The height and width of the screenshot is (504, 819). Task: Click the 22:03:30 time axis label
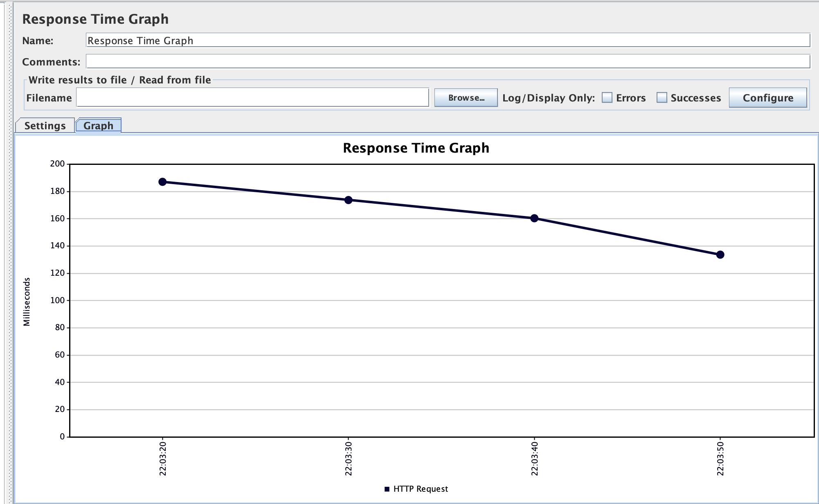348,458
